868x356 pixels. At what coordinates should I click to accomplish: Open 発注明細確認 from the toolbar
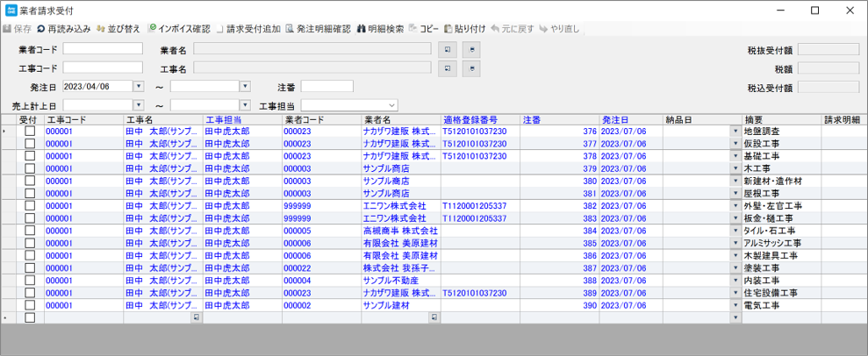point(290,29)
